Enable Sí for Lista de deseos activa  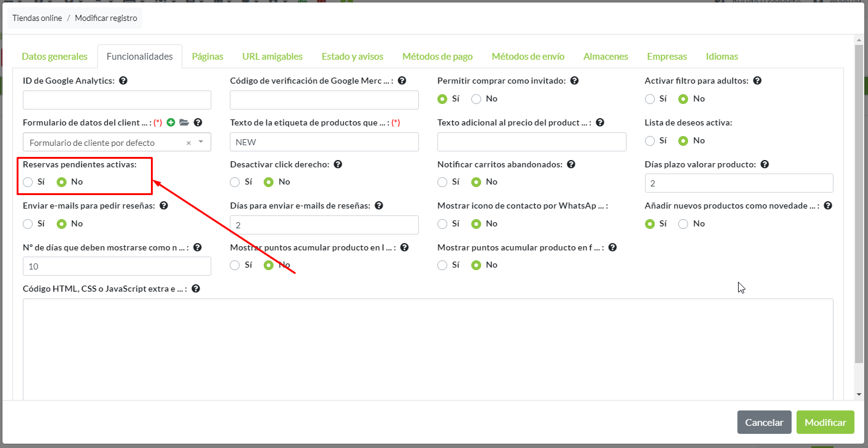coord(650,140)
